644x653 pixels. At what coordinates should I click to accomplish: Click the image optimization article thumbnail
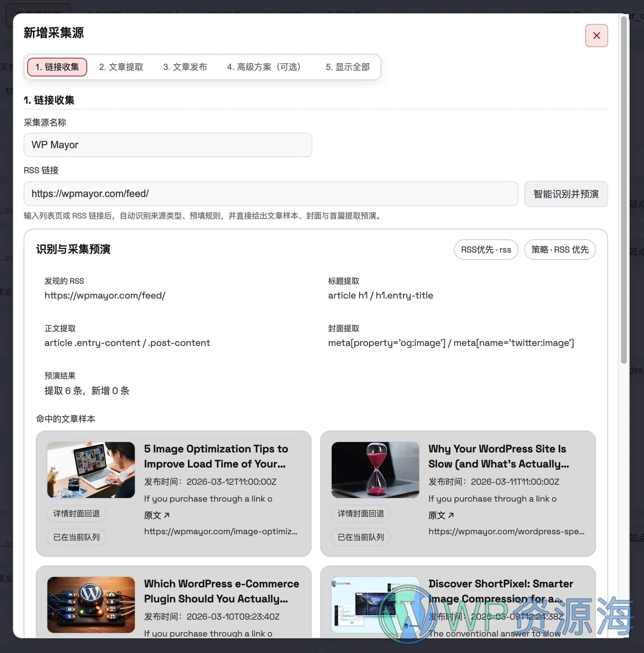(91, 469)
